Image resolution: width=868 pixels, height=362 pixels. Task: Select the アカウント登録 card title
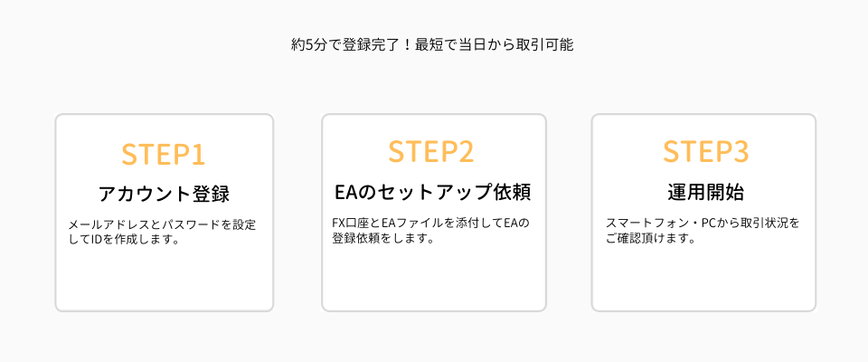click(164, 194)
